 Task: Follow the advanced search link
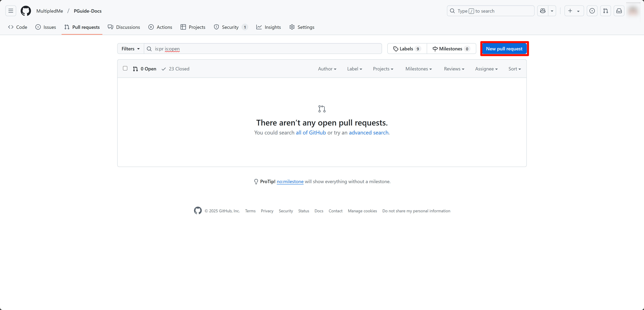[x=368, y=133]
